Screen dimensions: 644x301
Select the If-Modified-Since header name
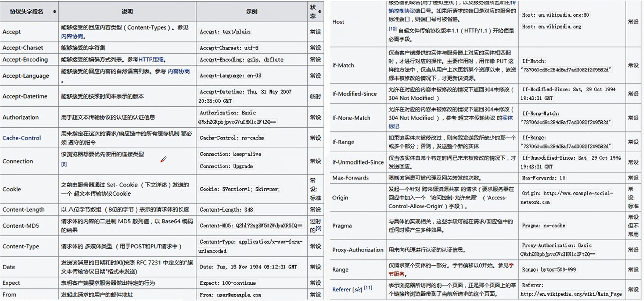pos(354,94)
